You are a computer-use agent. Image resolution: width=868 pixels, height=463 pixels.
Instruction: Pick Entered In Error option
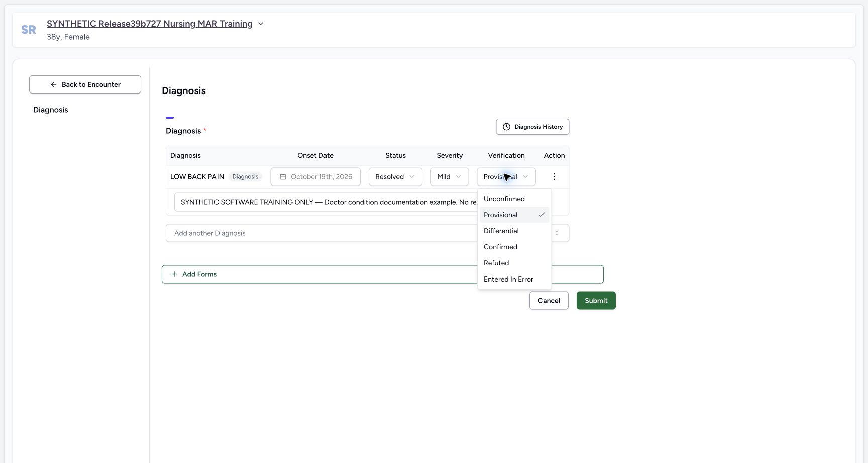[x=514, y=279]
